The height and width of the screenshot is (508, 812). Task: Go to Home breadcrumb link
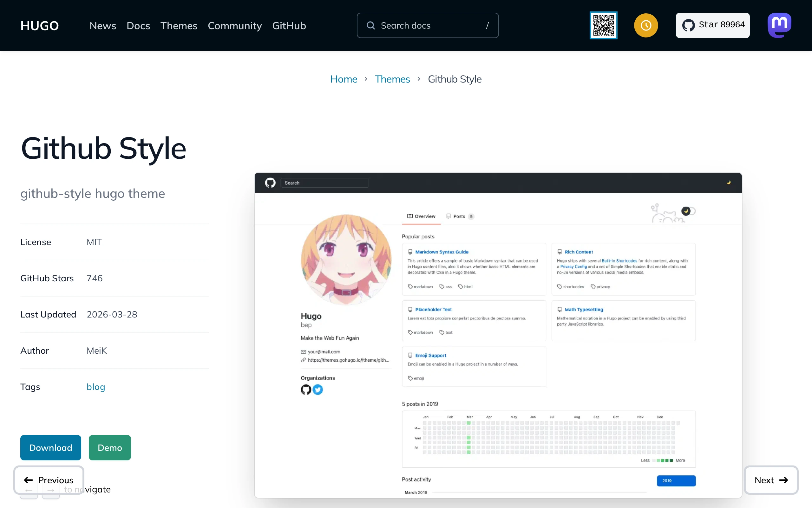point(344,79)
